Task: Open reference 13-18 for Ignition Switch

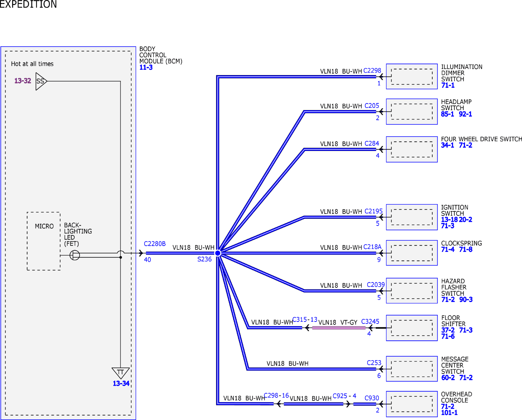Action: [449, 220]
